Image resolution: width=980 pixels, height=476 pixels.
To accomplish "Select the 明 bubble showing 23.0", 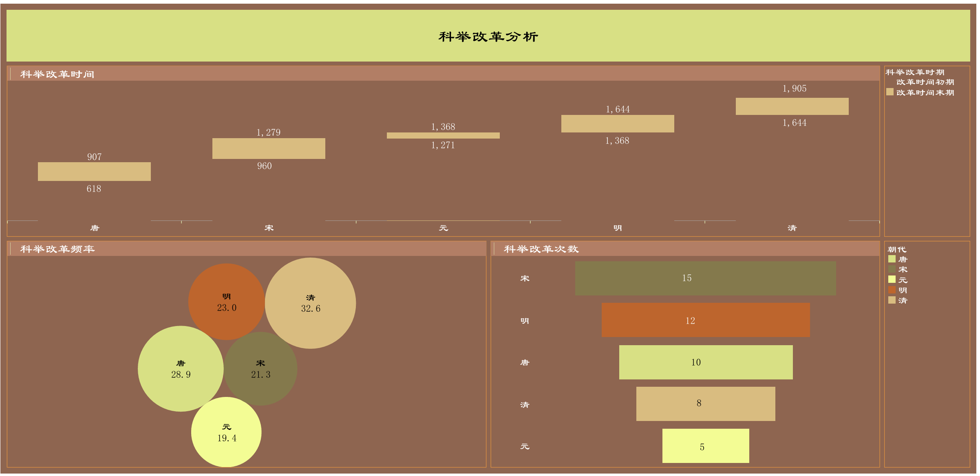I will (226, 302).
